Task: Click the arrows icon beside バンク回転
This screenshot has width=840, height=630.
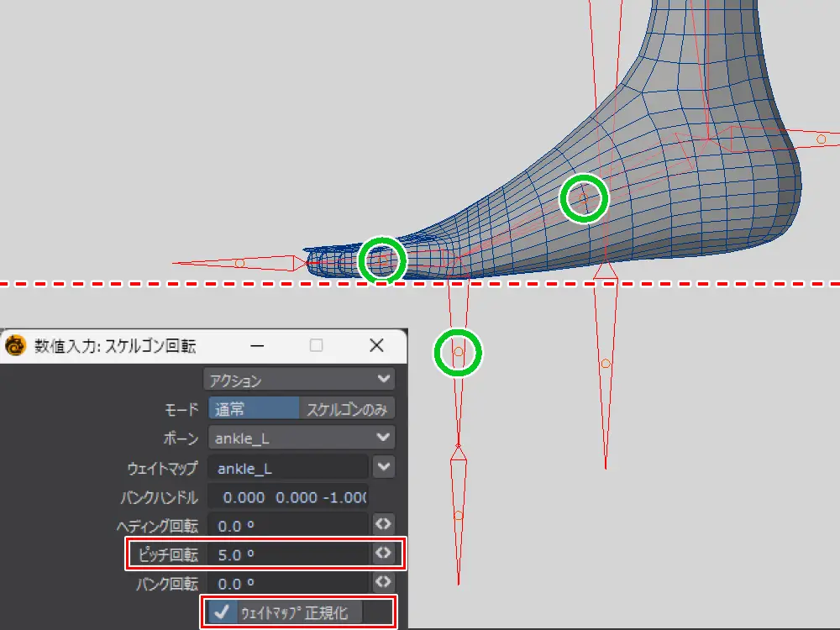Action: (383, 582)
